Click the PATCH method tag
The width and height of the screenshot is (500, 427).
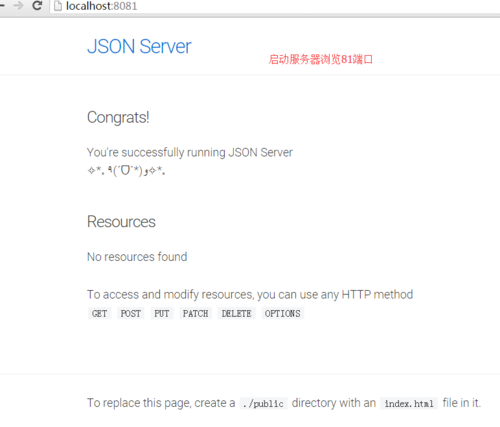[195, 313]
